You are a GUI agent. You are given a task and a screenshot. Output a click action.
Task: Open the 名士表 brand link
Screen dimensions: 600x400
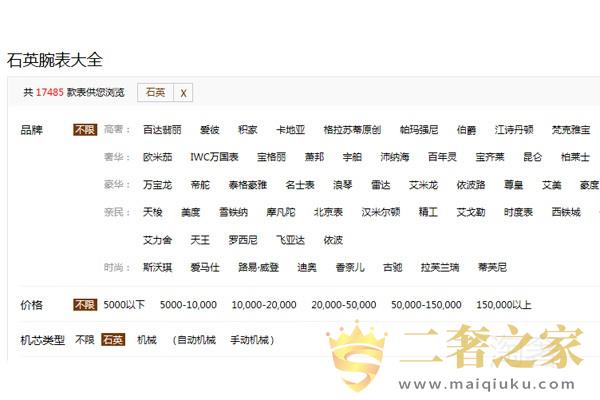(x=300, y=185)
